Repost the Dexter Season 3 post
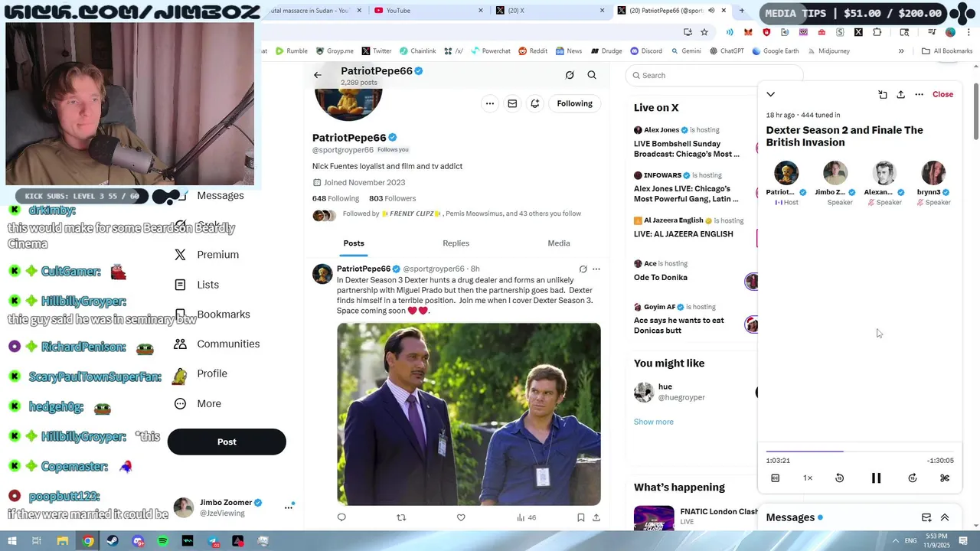This screenshot has height=551, width=980. pyautogui.click(x=401, y=517)
